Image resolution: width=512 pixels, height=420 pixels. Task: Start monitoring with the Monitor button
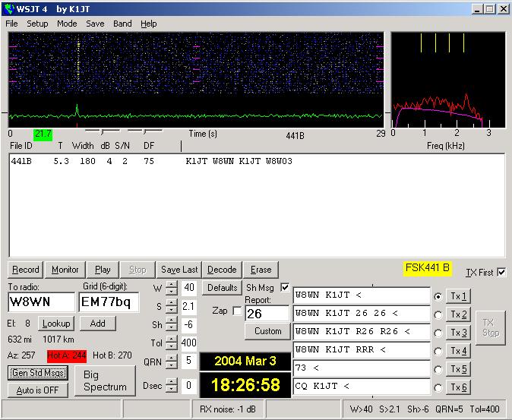pyautogui.click(x=65, y=270)
